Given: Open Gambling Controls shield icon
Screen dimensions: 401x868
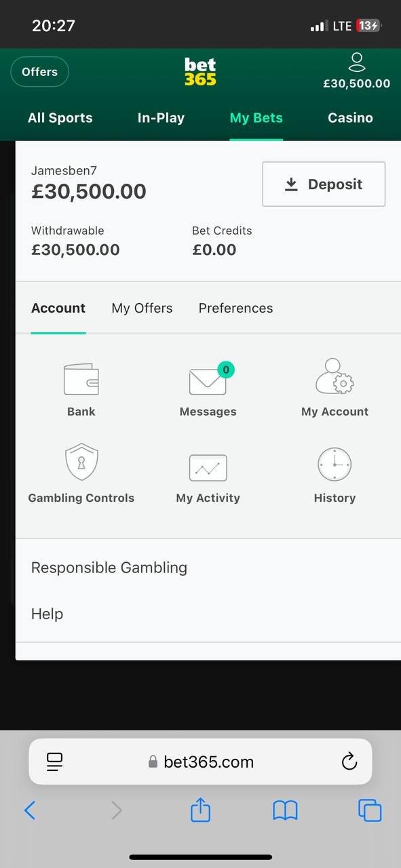Looking at the screenshot, I should point(81,462).
